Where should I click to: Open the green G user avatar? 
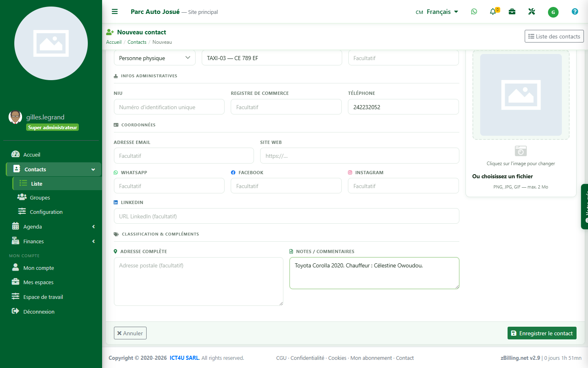(553, 12)
